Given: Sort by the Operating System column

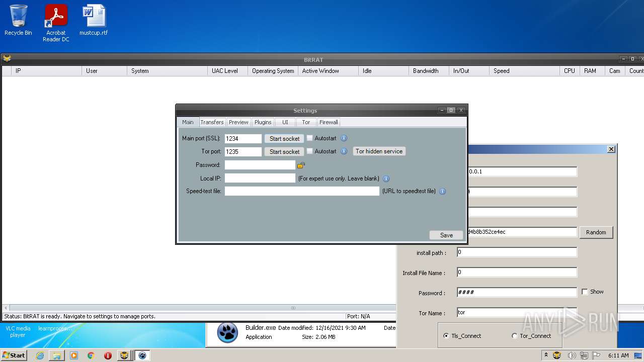Looking at the screenshot, I should click(x=273, y=71).
